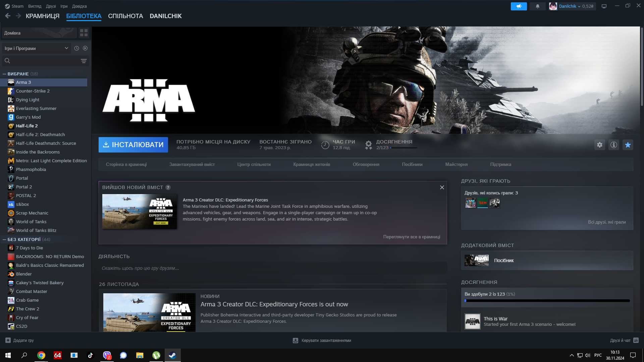Open Expeditionary Forces DLC thumbnail

pyautogui.click(x=140, y=212)
